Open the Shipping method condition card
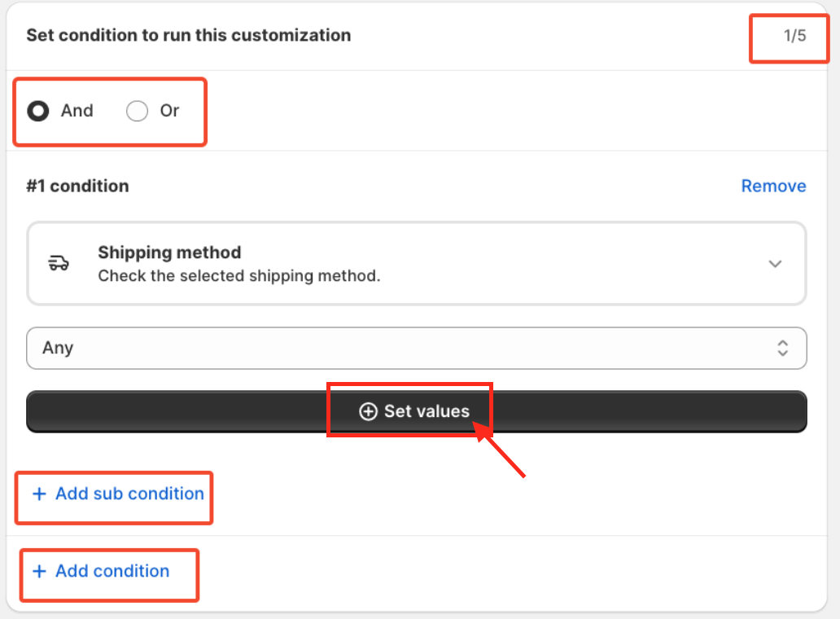The height and width of the screenshot is (619, 840). coord(416,263)
